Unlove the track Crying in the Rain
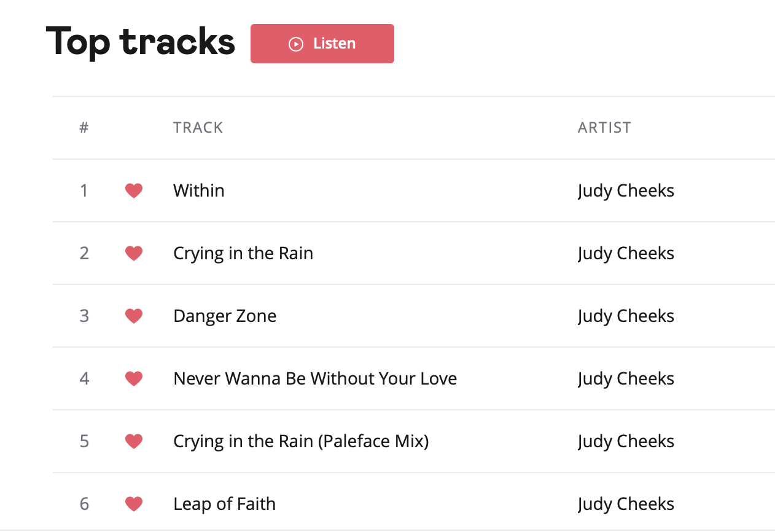Screen dimensions: 775x532 tap(134, 254)
